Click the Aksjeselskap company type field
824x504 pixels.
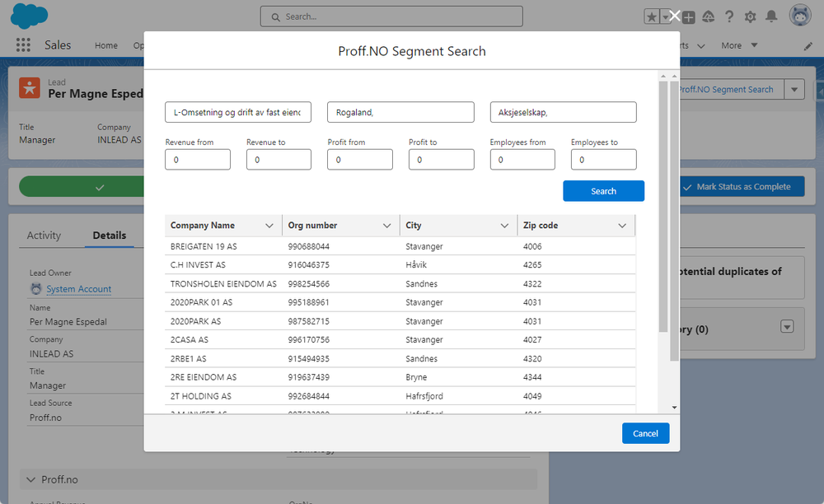point(564,112)
